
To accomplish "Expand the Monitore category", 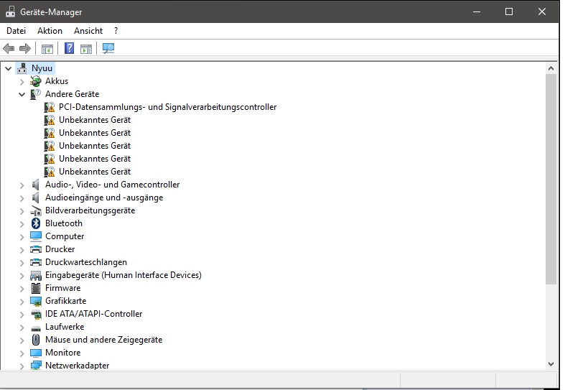I will [x=22, y=353].
